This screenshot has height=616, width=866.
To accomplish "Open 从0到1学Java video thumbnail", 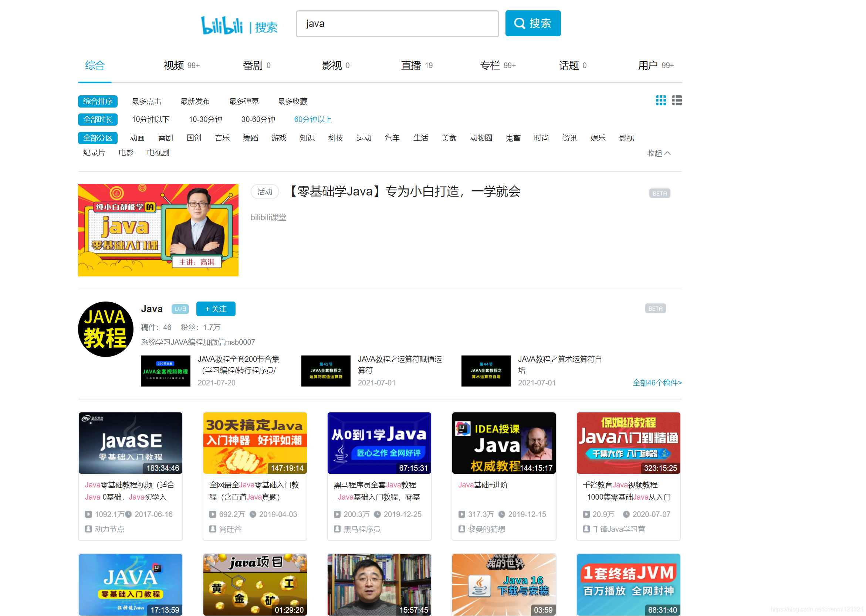I will pos(379,443).
